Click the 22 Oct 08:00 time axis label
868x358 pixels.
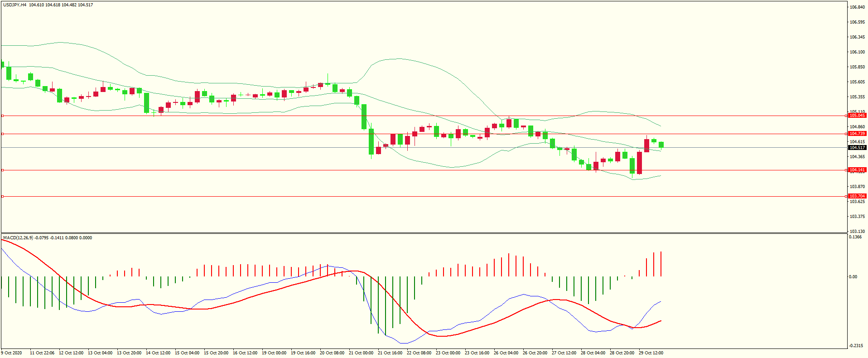[419, 353]
